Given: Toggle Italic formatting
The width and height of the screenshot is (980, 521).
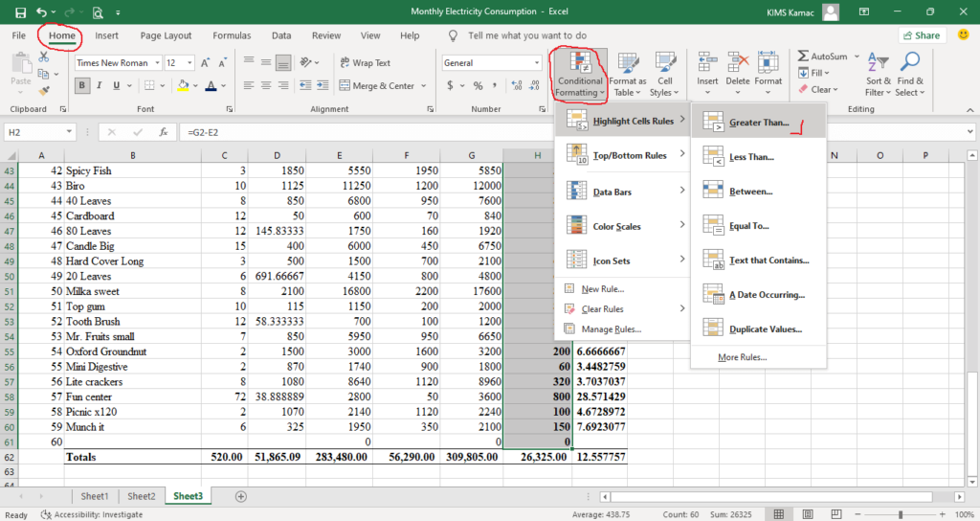Looking at the screenshot, I should (x=99, y=85).
